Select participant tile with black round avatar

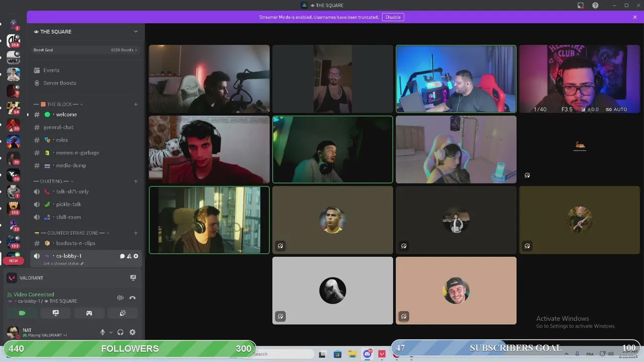(x=333, y=291)
